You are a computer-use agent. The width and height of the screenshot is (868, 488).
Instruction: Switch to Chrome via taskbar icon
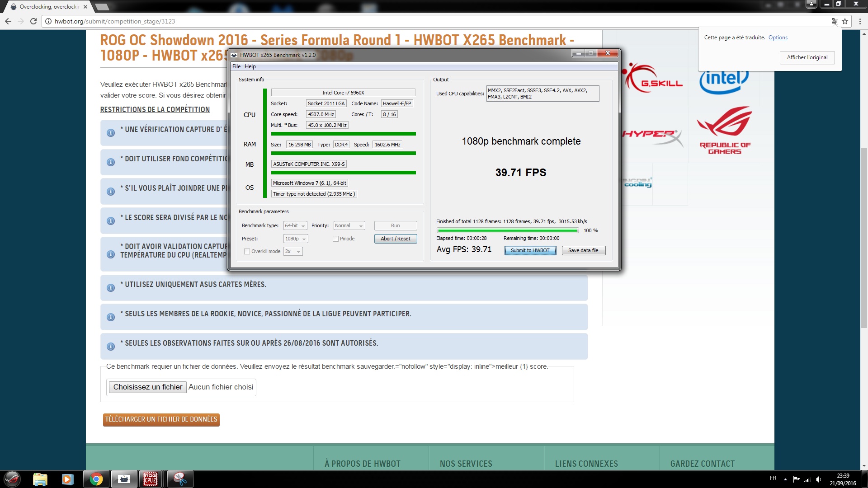pyautogui.click(x=96, y=479)
